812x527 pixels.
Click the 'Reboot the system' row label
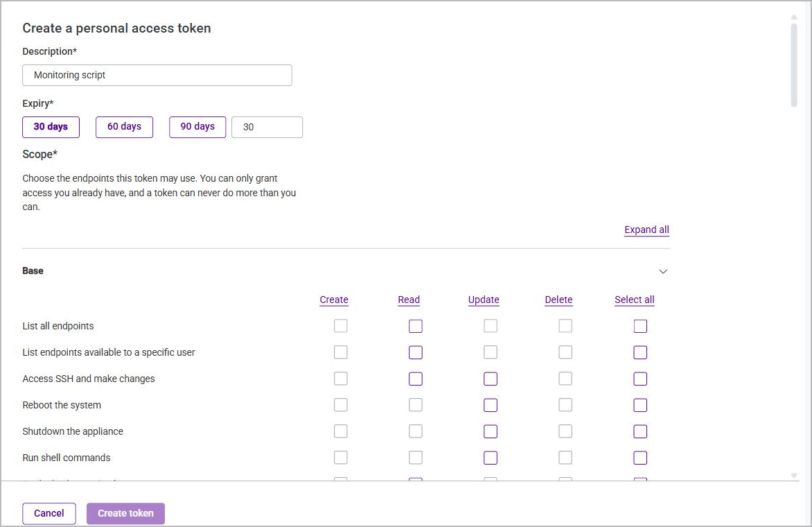(62, 405)
